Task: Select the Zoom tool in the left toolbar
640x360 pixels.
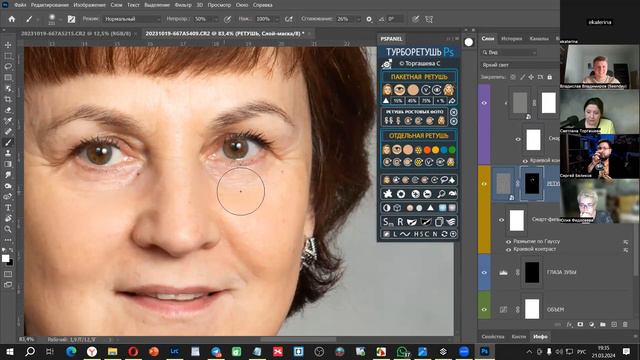Action: [8, 229]
